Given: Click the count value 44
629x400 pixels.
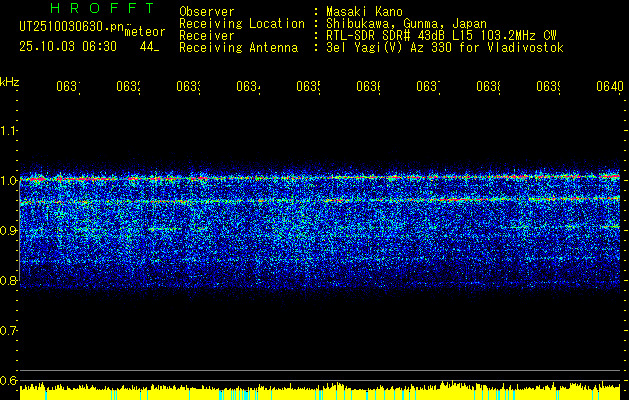Looking at the screenshot, I should [x=147, y=47].
